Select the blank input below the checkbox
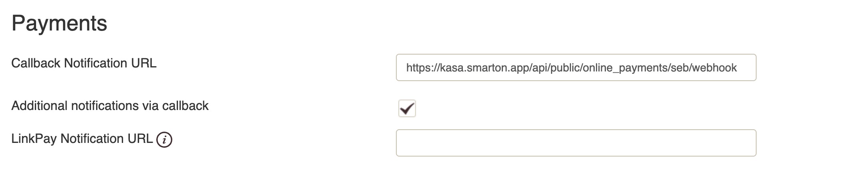This screenshot has width=868, height=171. [575, 143]
